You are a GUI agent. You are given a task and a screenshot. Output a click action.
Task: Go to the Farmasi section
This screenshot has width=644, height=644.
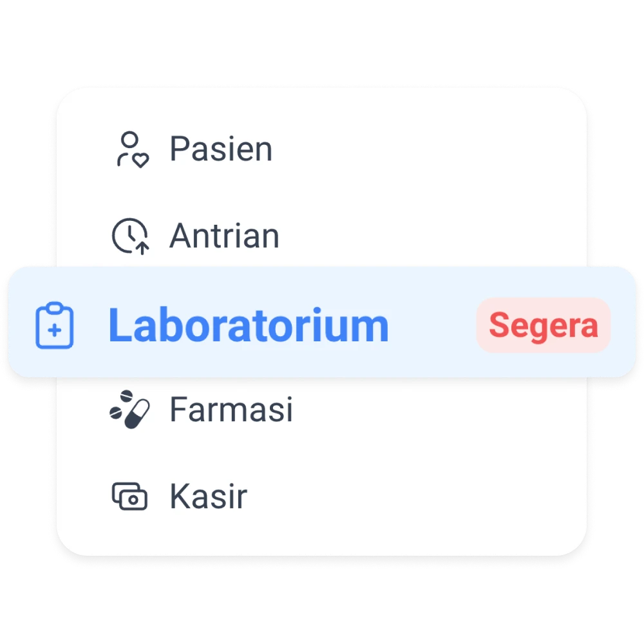click(321, 410)
